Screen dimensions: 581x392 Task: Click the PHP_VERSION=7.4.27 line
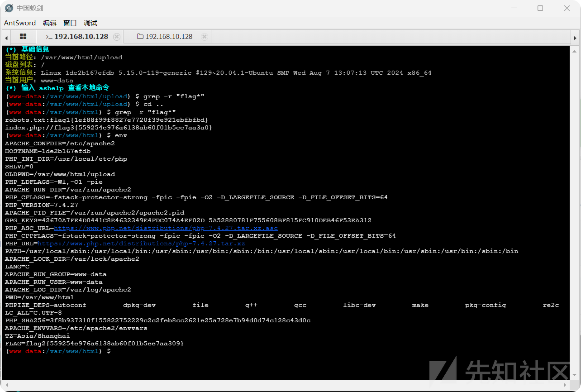(x=42, y=205)
